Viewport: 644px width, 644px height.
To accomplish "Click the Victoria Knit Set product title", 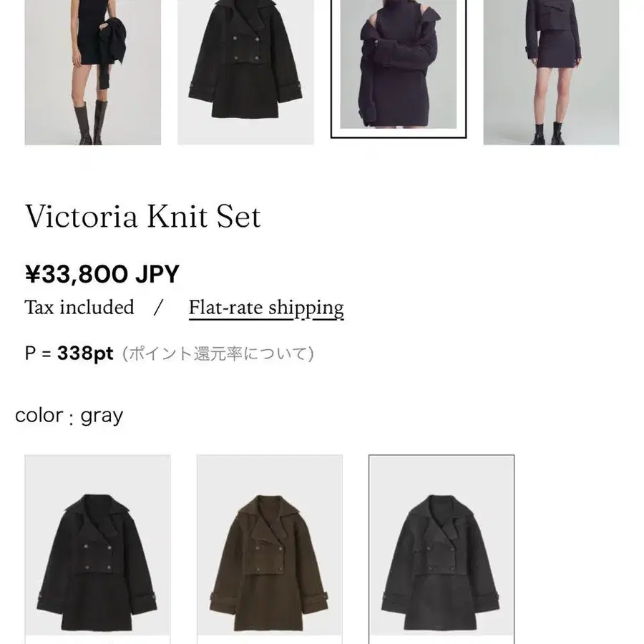I will (143, 216).
